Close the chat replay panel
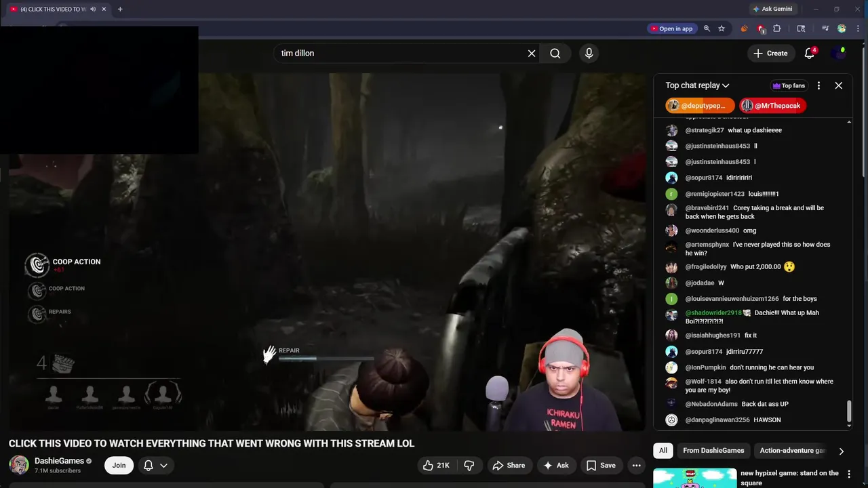Image resolution: width=868 pixels, height=488 pixels. point(839,85)
